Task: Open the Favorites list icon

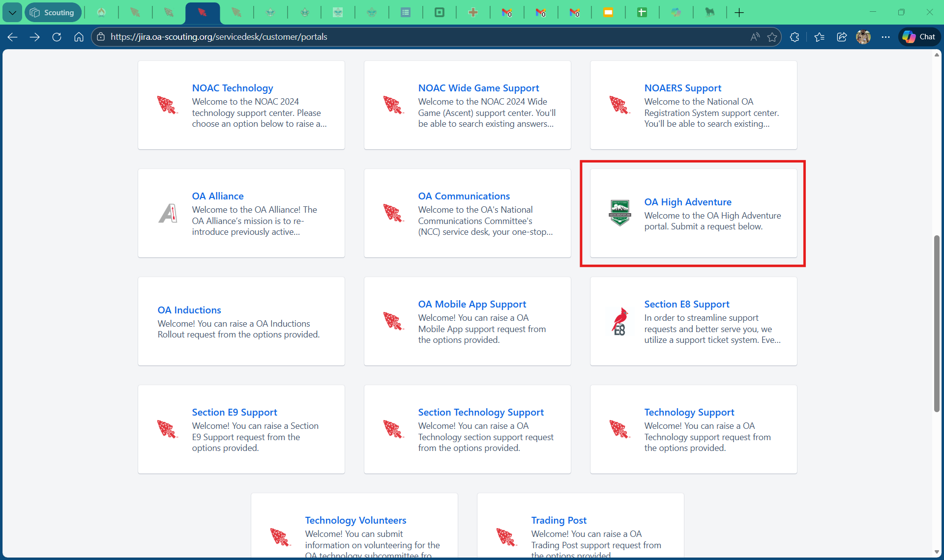Action: pos(819,37)
